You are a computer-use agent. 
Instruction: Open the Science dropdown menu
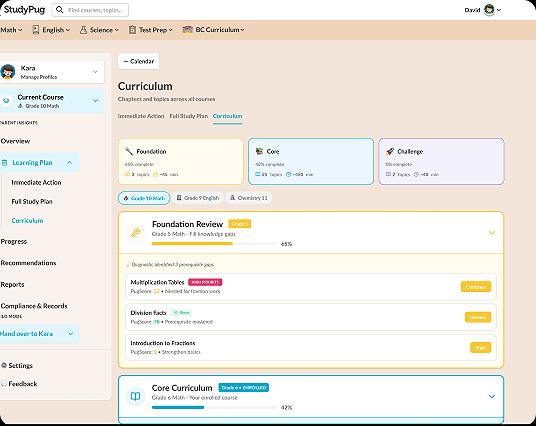tap(99, 30)
